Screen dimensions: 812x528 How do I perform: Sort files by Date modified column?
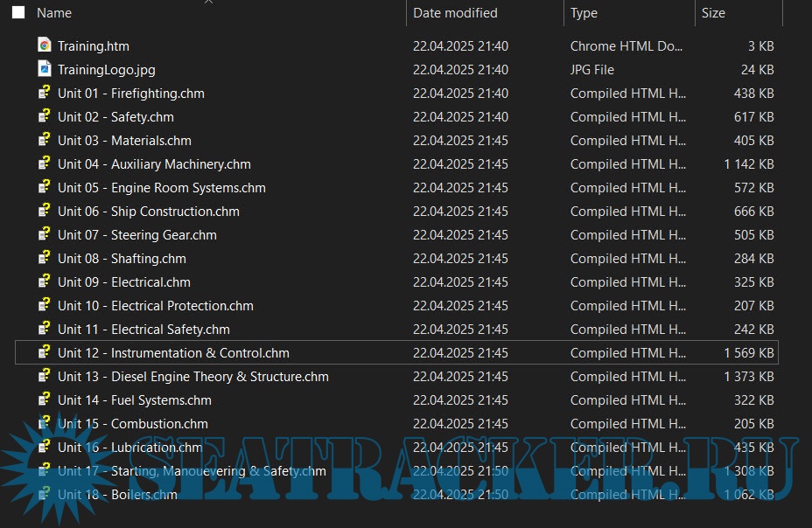click(x=455, y=13)
